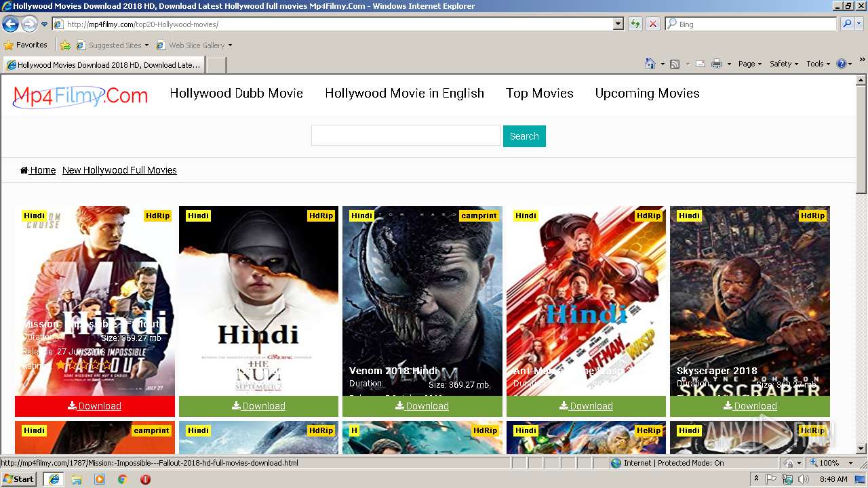Click the Print printer icon

pos(716,64)
